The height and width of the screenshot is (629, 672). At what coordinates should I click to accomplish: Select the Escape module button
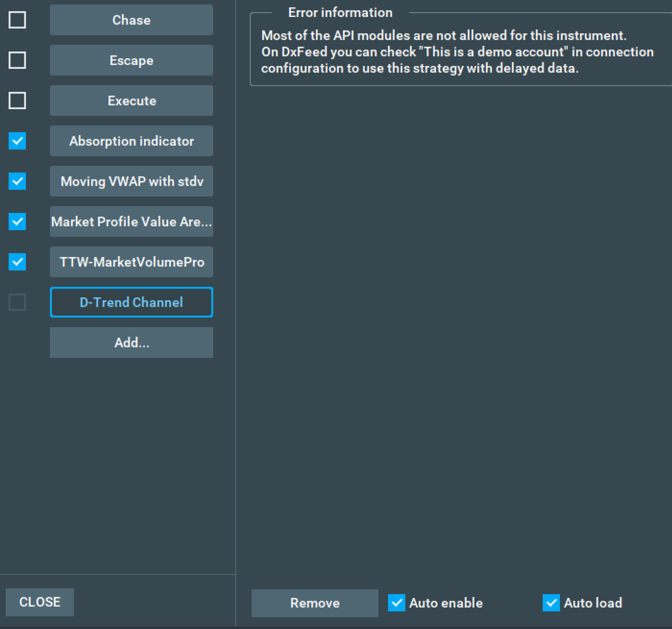coord(131,60)
